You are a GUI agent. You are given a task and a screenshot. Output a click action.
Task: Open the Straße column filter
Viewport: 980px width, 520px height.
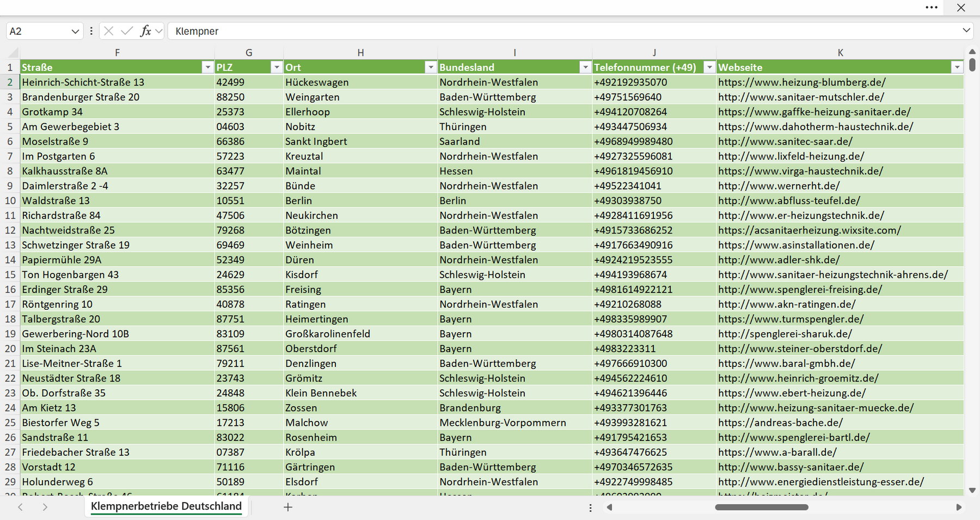[x=207, y=67]
